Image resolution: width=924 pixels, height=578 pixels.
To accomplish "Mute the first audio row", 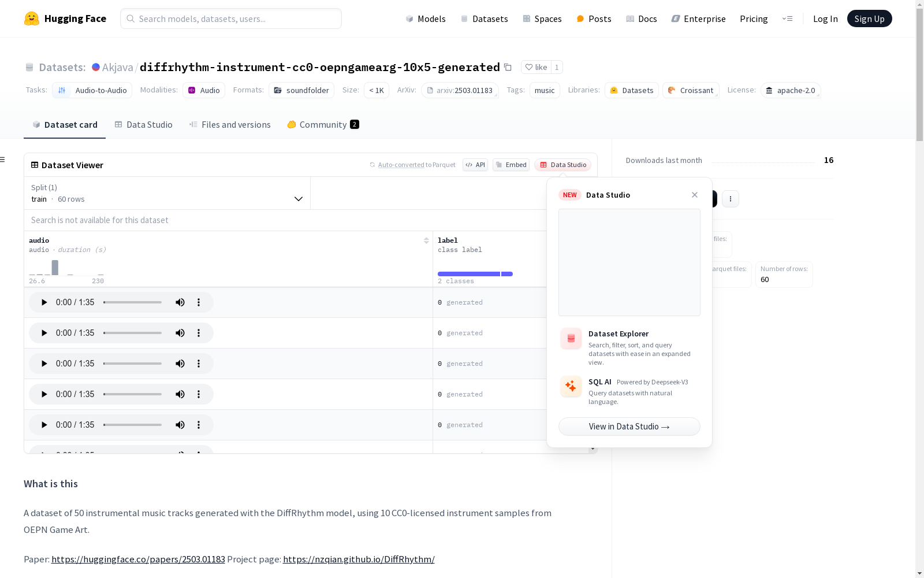I will point(180,302).
